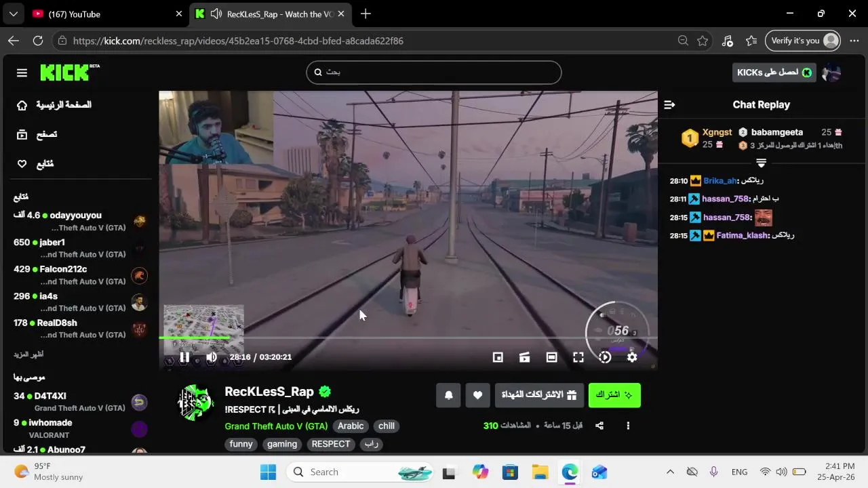Toggle theater mode in player

pos(551,357)
